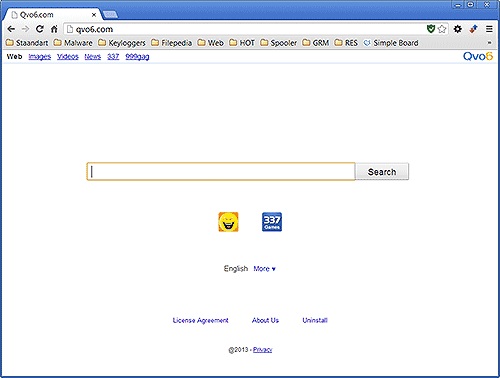The image size is (500, 378).
Task: Open the GRM bookmarks folder
Action: (316, 43)
